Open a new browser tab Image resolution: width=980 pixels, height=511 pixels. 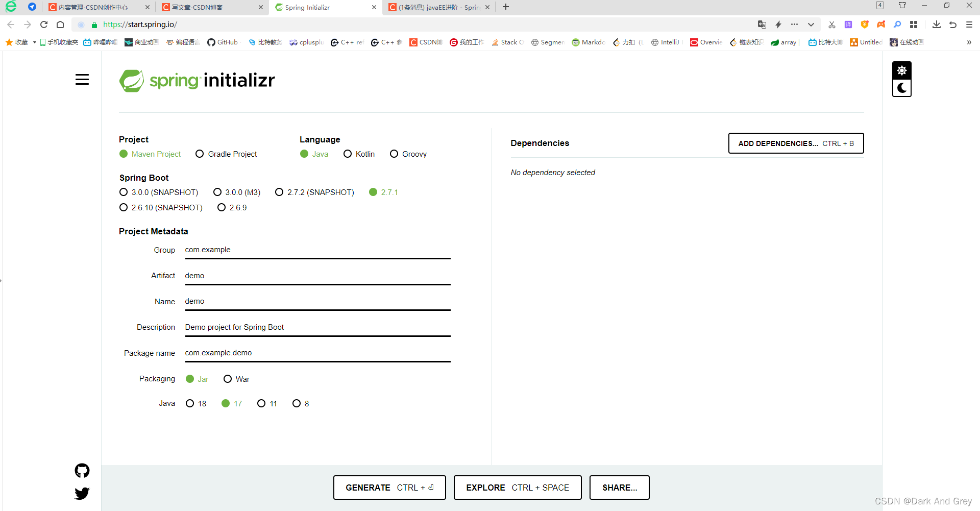(x=506, y=7)
